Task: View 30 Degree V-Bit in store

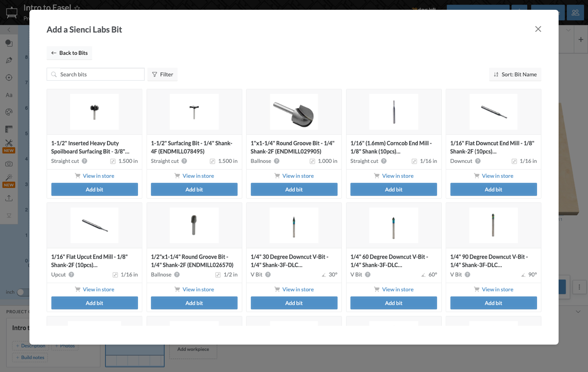Action: pyautogui.click(x=294, y=289)
